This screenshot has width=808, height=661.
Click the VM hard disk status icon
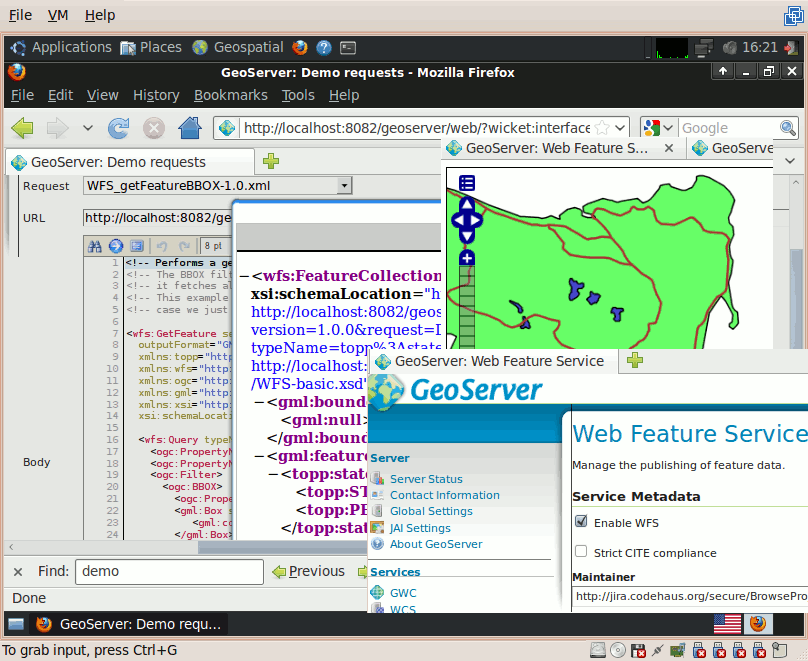[598, 650]
